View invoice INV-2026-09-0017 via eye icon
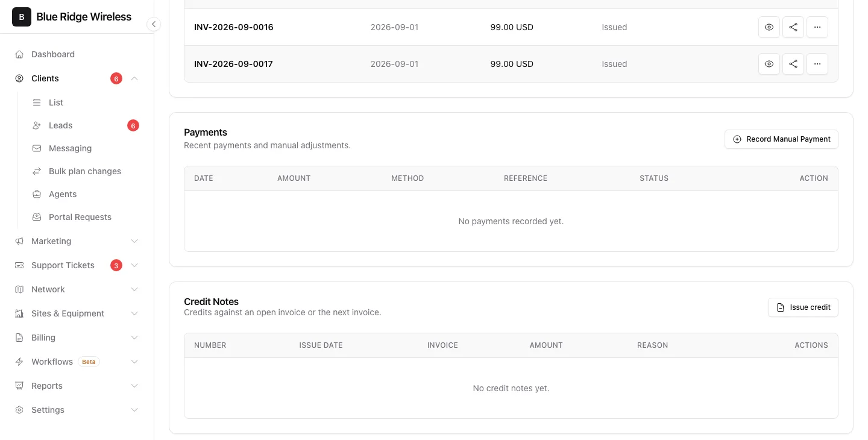 (769, 64)
